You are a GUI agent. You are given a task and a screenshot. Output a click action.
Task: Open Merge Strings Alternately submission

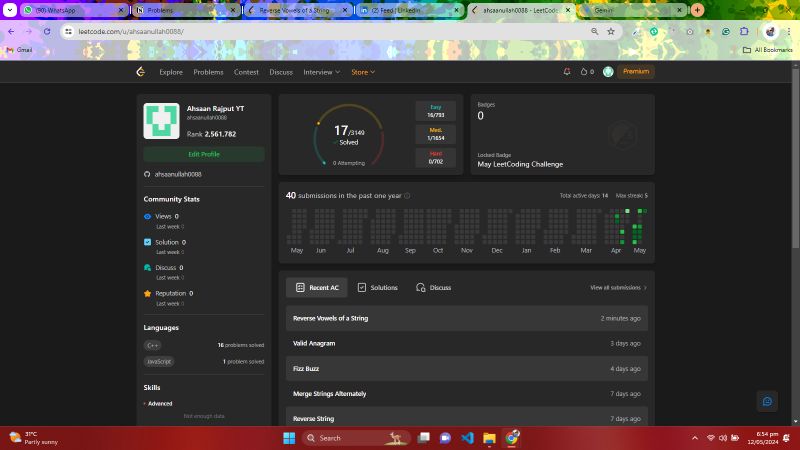click(x=467, y=394)
